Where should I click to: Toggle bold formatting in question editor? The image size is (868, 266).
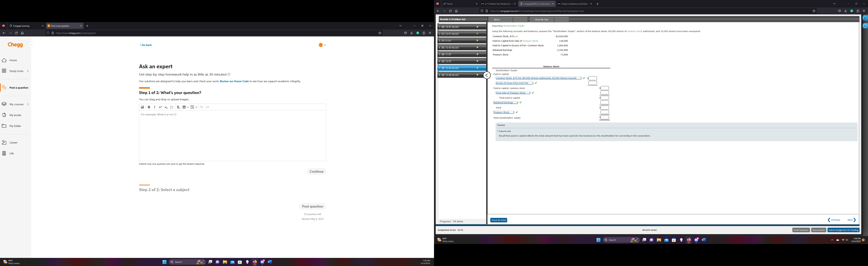pyautogui.click(x=149, y=107)
